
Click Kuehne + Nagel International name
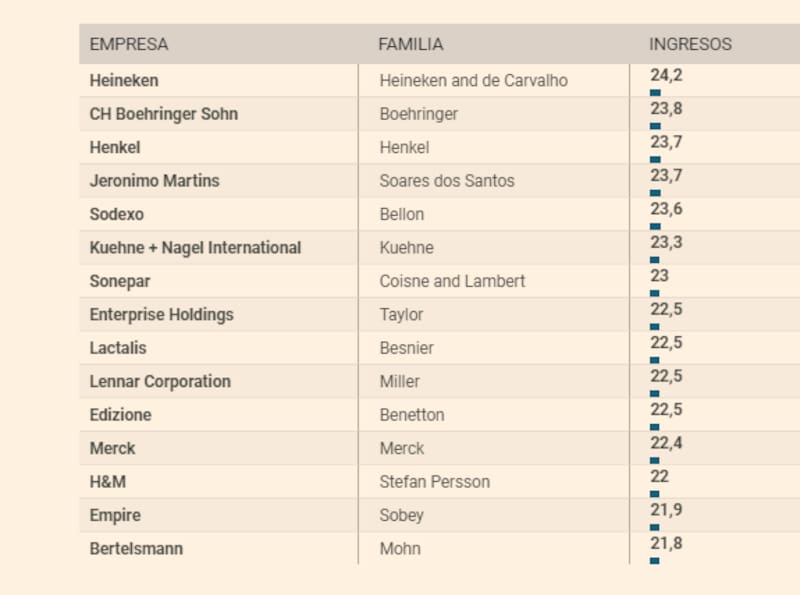195,248
